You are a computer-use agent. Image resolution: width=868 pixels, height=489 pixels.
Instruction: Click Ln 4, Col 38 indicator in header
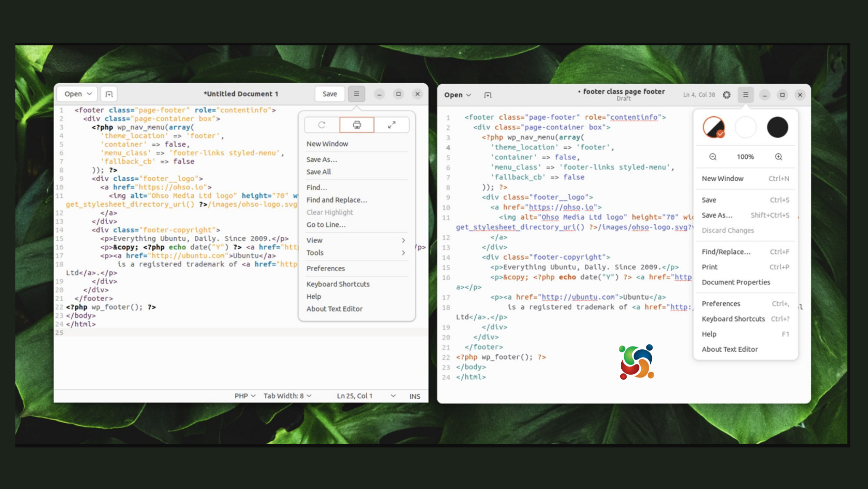tap(699, 95)
